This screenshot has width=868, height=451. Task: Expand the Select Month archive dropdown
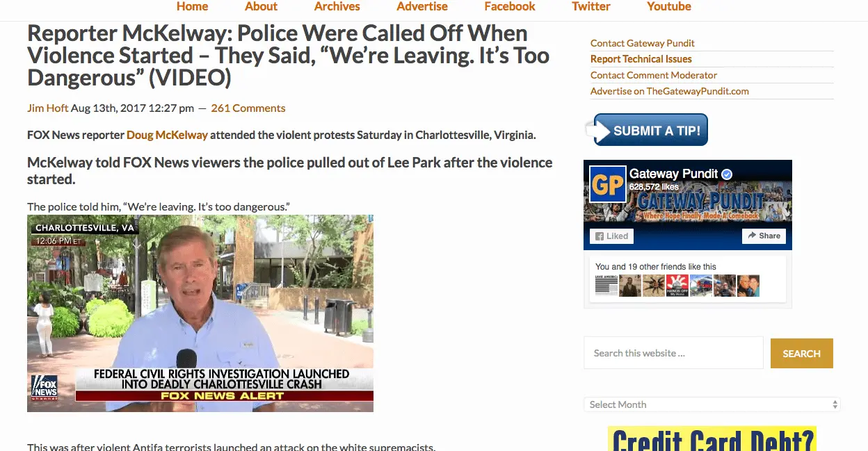712,404
